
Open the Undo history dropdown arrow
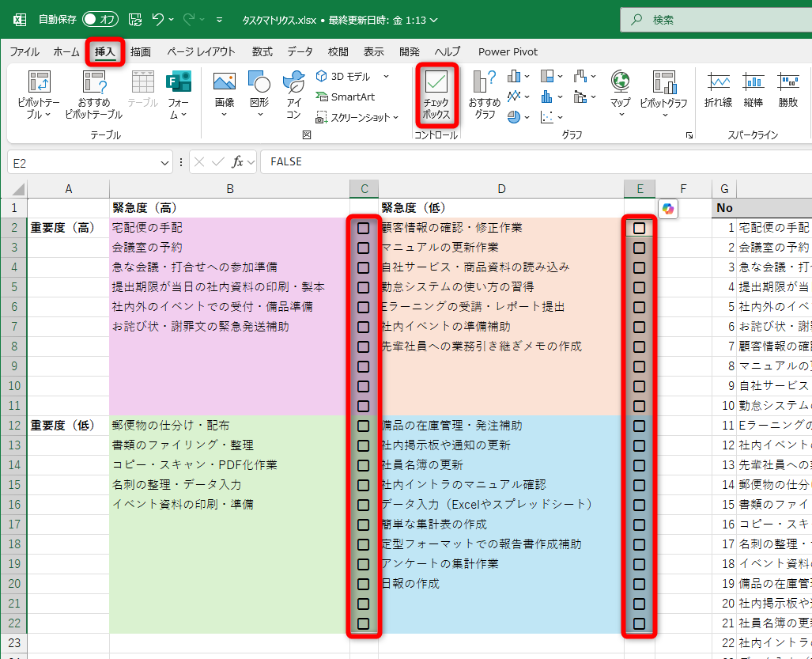[172, 20]
